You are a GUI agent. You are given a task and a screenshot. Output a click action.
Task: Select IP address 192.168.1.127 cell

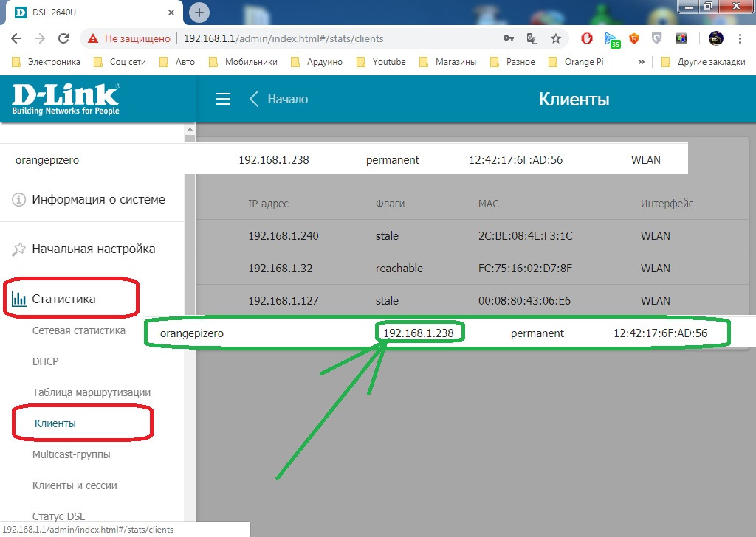[283, 300]
